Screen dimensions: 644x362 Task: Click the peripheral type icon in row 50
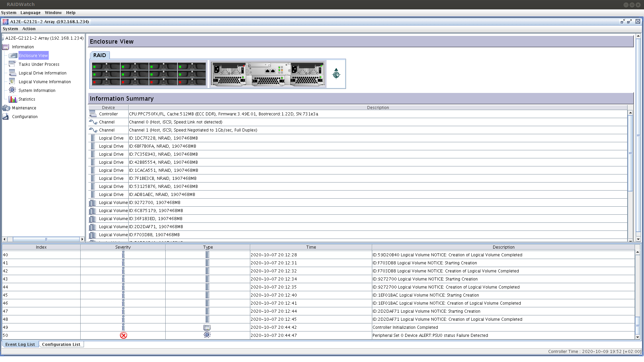207,335
